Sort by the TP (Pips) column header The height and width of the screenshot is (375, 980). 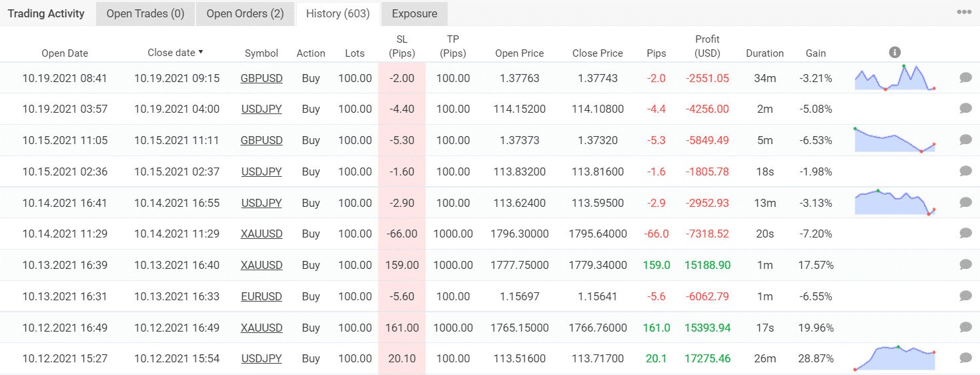[x=453, y=46]
